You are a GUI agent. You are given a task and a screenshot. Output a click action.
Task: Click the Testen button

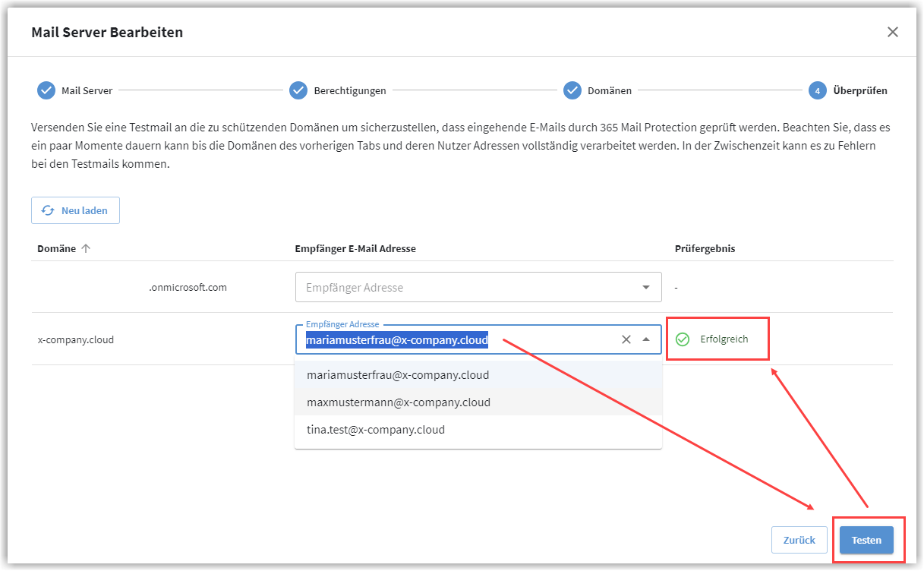[866, 540]
